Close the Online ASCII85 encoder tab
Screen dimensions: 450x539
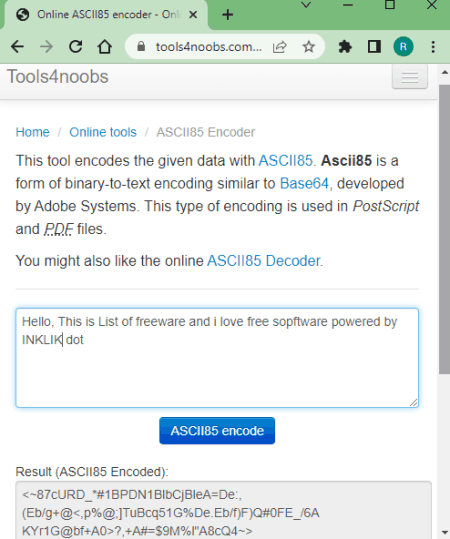pos(193,15)
